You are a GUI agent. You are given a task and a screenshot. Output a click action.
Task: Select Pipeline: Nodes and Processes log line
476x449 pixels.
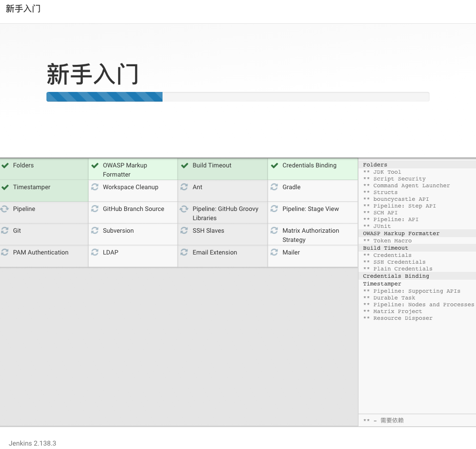[x=418, y=304]
